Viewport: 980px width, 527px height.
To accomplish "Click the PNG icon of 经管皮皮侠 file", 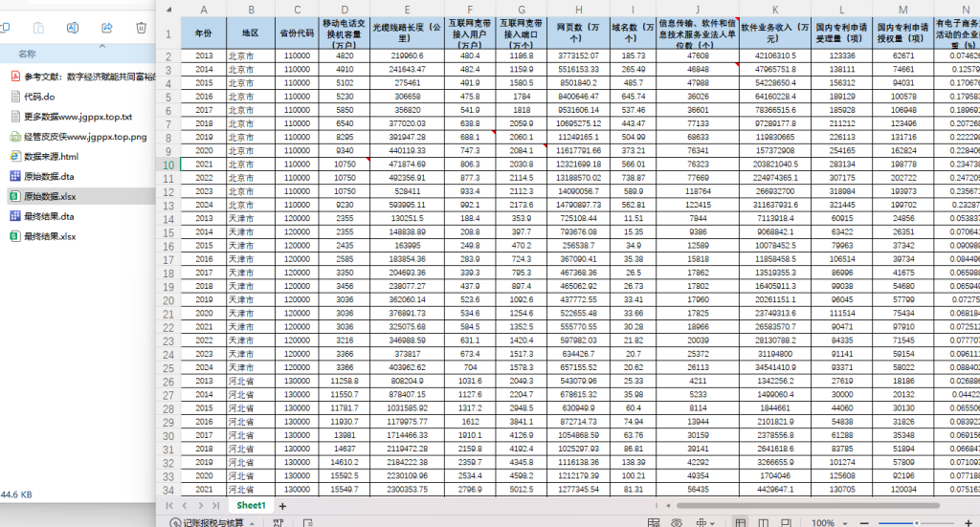I will point(15,136).
